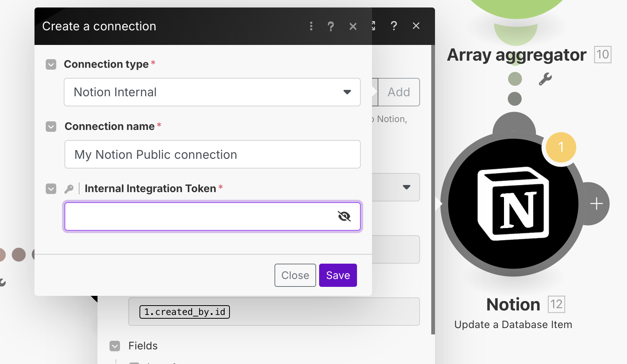Click the wrench icon below Array aggregator

coord(545,79)
